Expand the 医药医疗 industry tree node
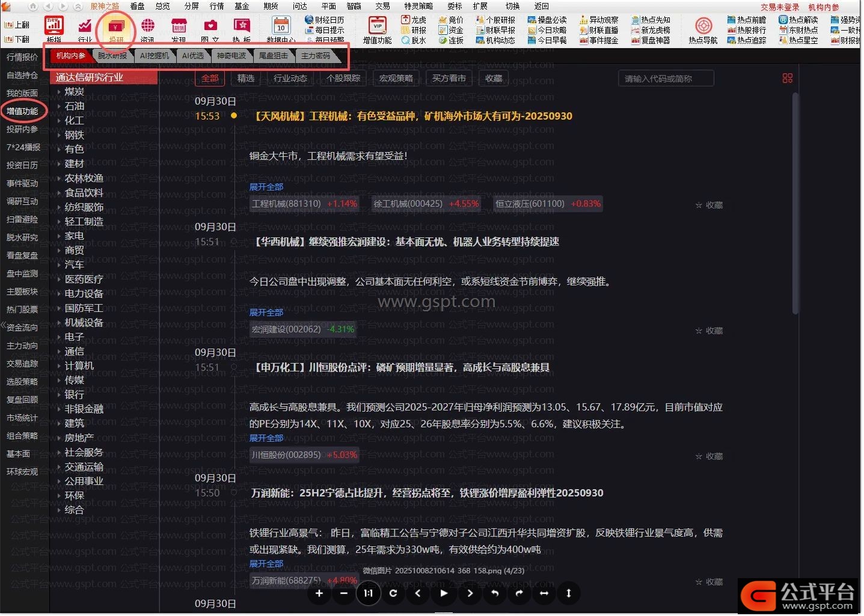 [60, 279]
